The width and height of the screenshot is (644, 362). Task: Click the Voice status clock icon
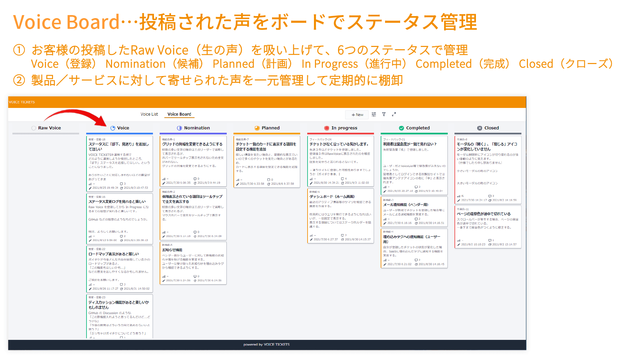click(113, 128)
